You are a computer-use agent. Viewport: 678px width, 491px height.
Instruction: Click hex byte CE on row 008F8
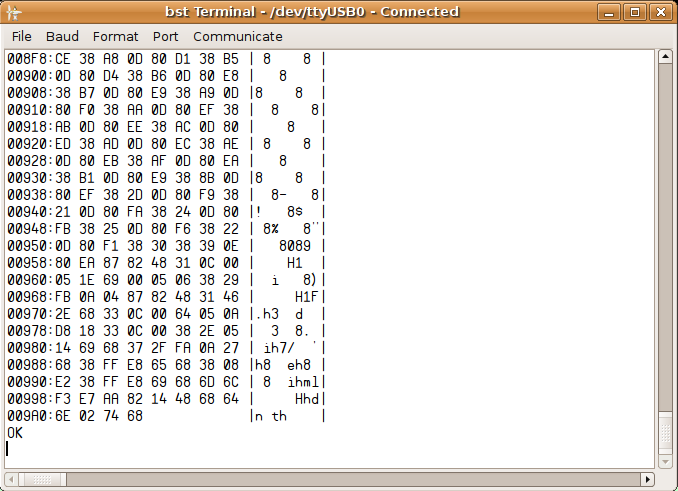tap(63, 59)
